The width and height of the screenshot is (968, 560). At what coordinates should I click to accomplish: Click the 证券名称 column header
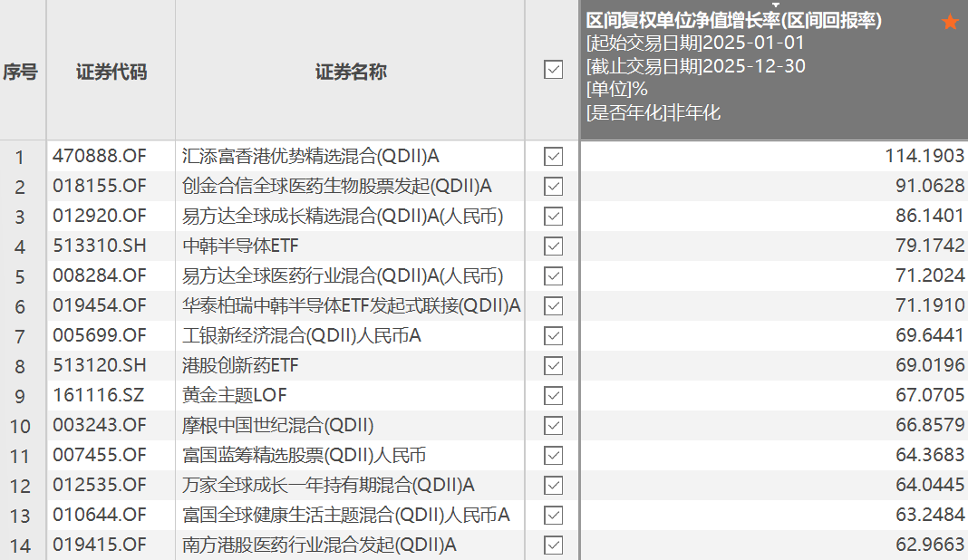click(x=351, y=72)
